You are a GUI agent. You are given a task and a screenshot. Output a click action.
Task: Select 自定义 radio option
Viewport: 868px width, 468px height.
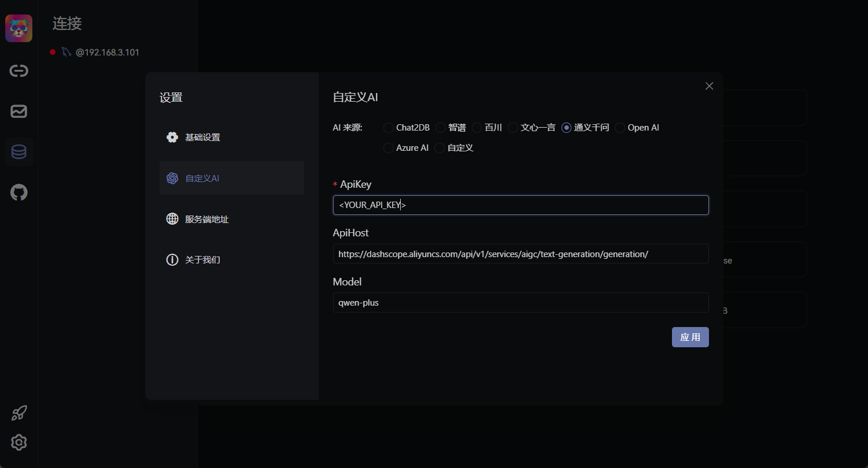[x=439, y=148]
